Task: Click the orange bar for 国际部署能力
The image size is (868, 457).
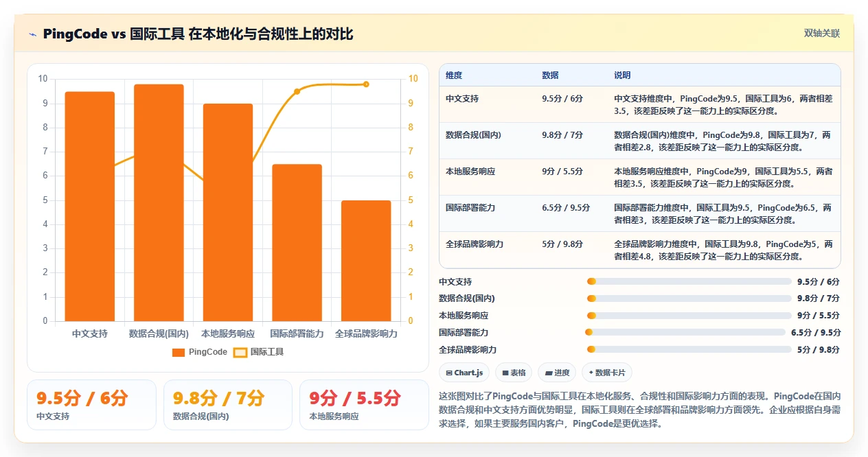Action: coord(297,243)
